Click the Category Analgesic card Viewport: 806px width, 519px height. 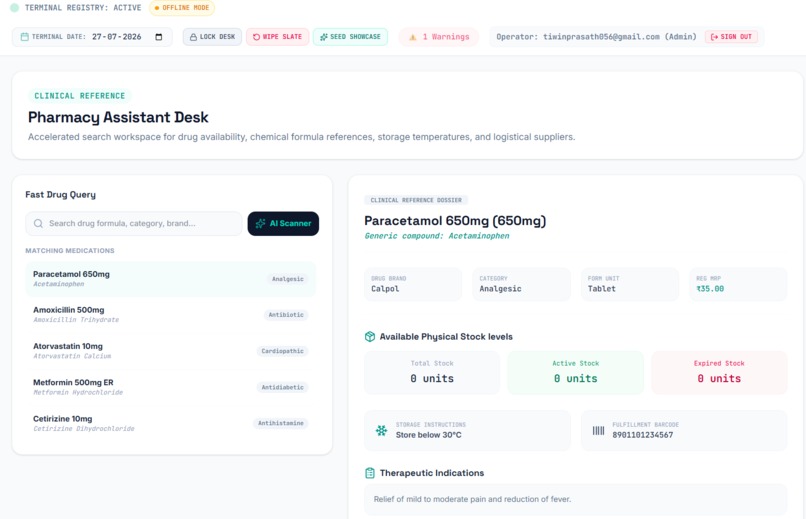point(521,284)
